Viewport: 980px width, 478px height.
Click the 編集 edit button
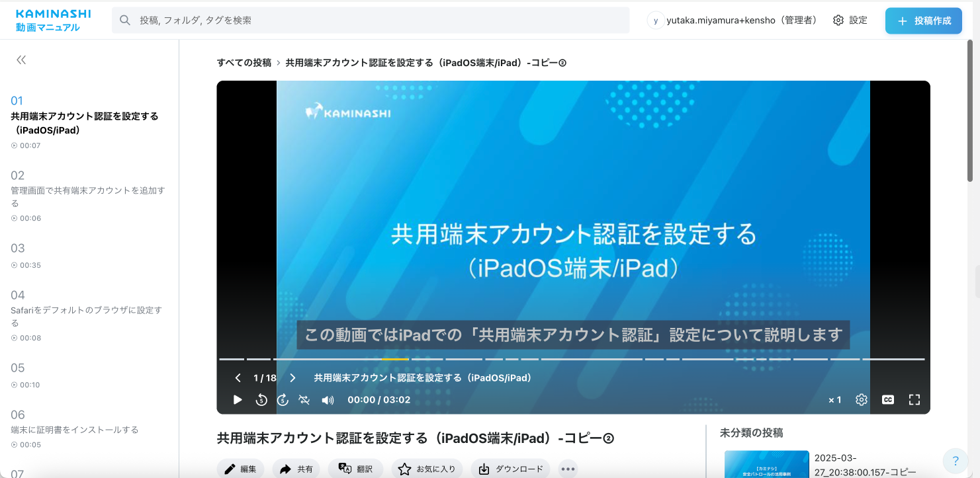coord(241,469)
